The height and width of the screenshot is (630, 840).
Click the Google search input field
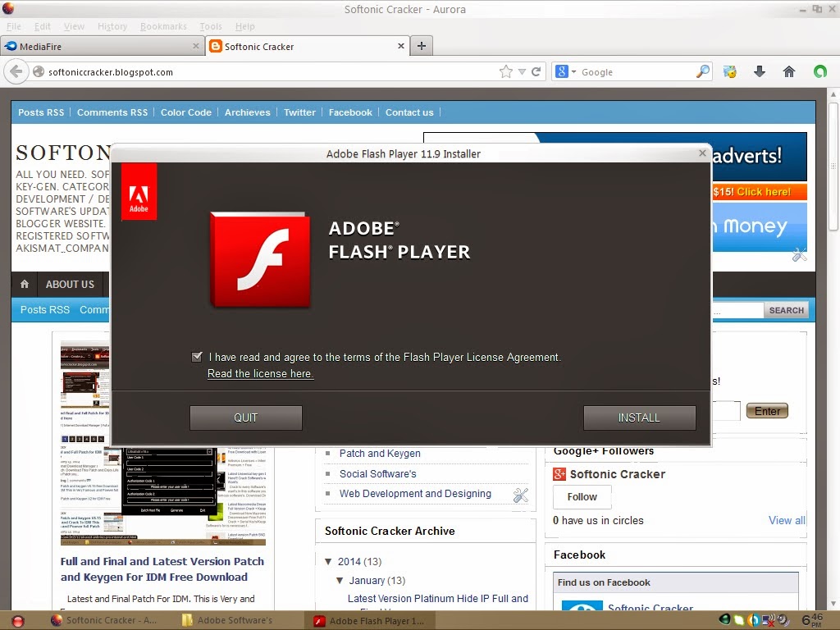637,72
